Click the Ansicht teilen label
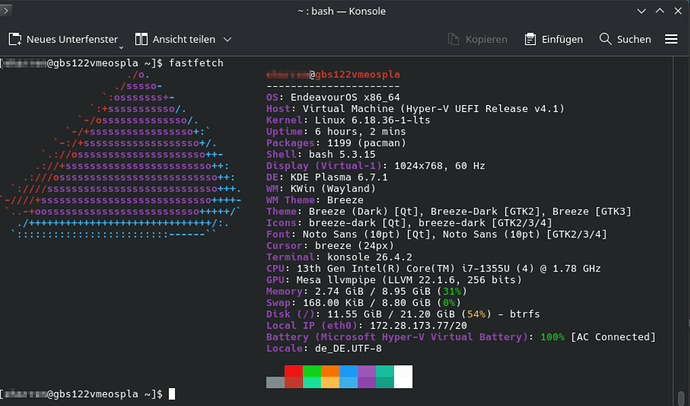The image size is (690, 406). pos(184,40)
